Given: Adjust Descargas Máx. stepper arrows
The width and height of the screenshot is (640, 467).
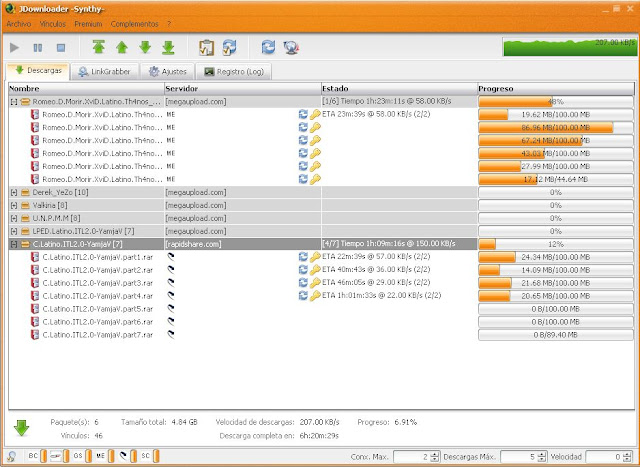Looking at the screenshot, I should point(542,457).
